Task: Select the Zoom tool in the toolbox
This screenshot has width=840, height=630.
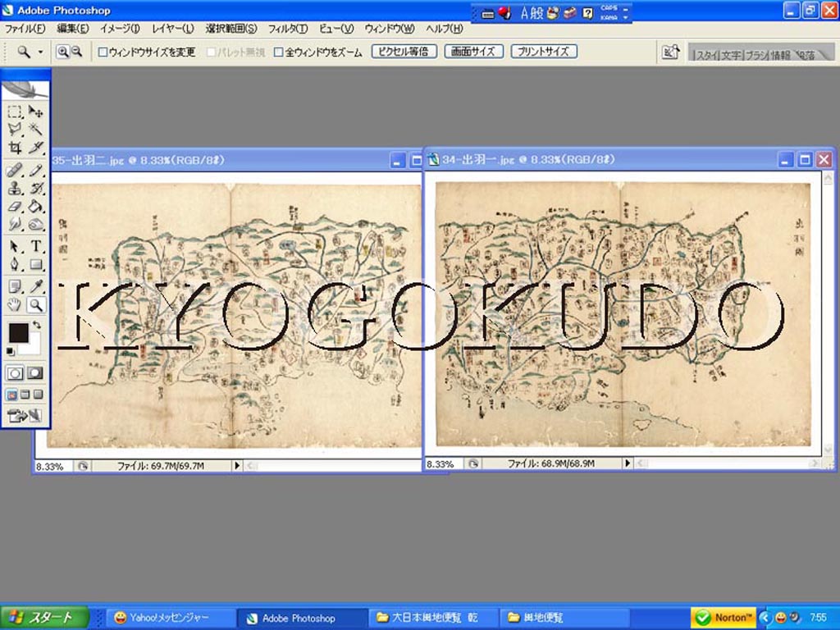Action: pyautogui.click(x=35, y=305)
